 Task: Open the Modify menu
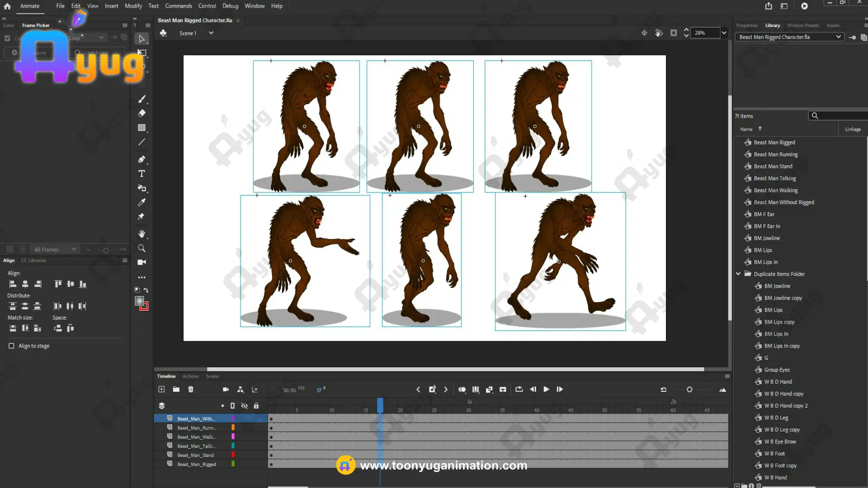(133, 6)
